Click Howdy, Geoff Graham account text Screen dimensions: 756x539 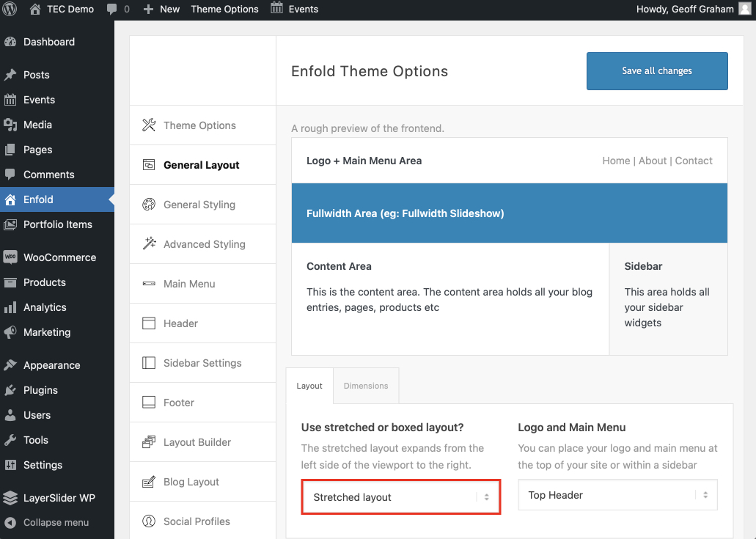(x=685, y=9)
